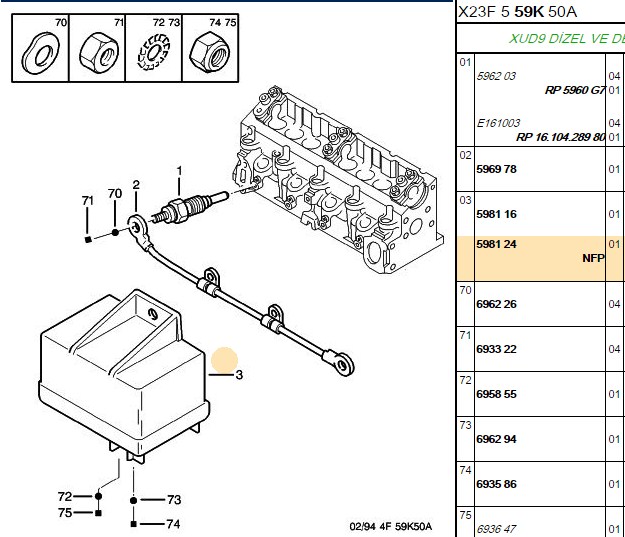
Task: Click the lock nut icon labeled 74 75
Action: pos(209,53)
